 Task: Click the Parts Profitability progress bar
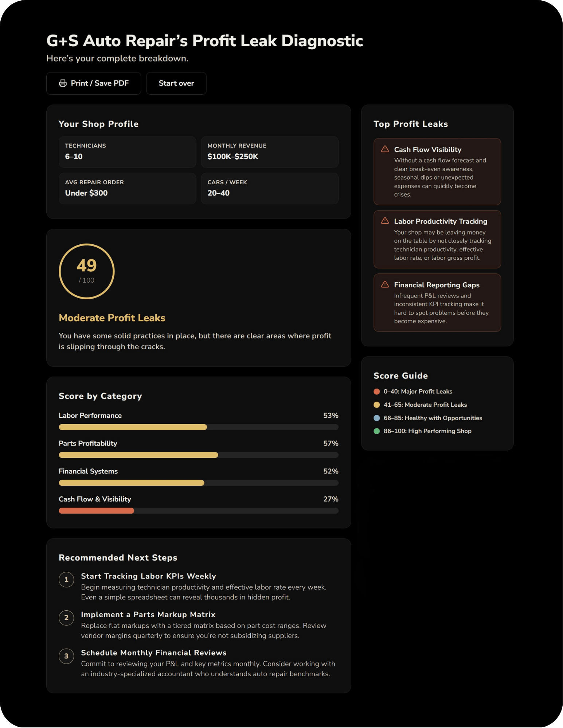pos(199,455)
